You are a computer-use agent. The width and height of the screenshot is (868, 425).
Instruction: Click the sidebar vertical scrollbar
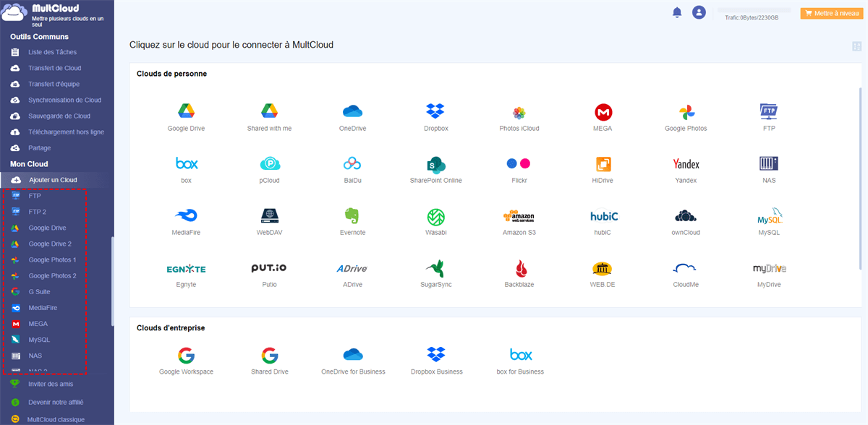pos(112,280)
